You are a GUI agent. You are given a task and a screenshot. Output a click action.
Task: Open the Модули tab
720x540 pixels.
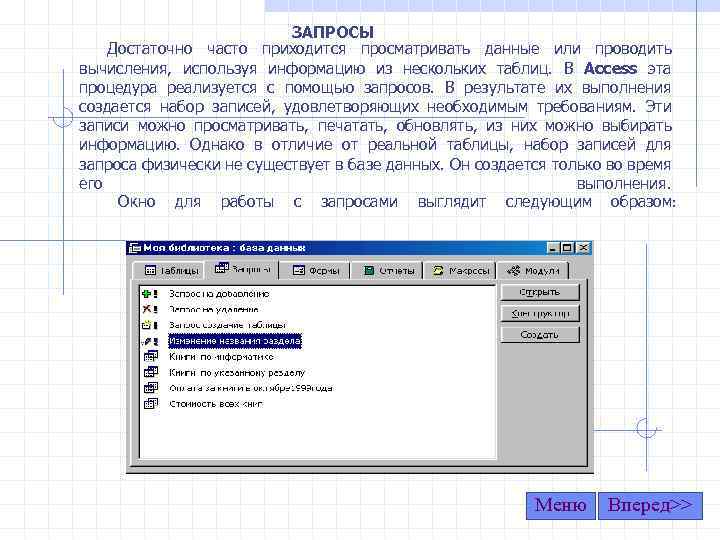[x=533, y=270]
